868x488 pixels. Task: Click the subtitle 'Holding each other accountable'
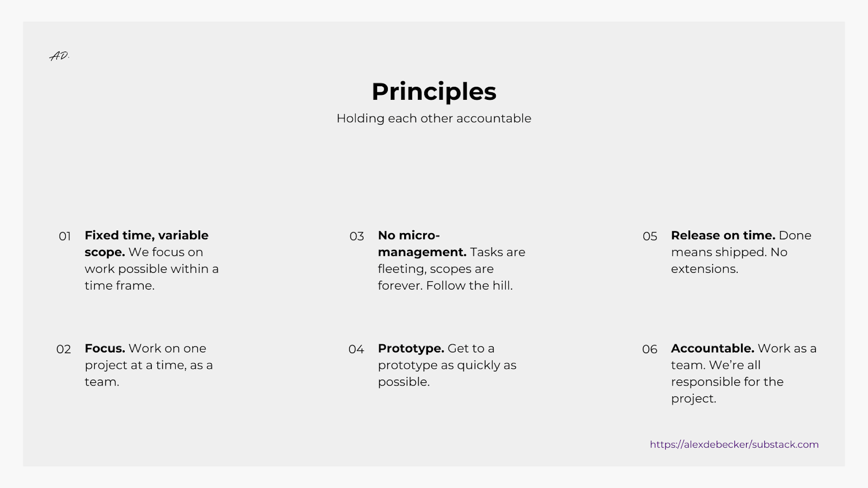click(x=434, y=119)
